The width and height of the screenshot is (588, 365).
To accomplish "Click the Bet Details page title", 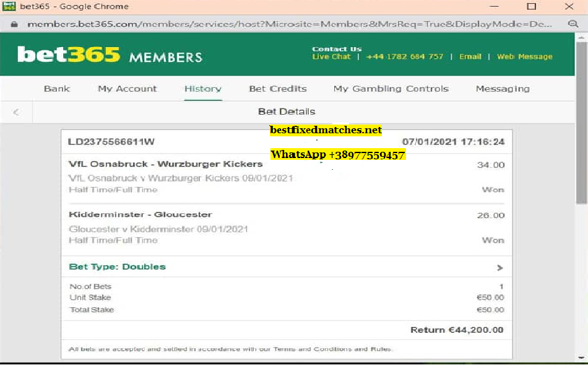I will (x=287, y=112).
